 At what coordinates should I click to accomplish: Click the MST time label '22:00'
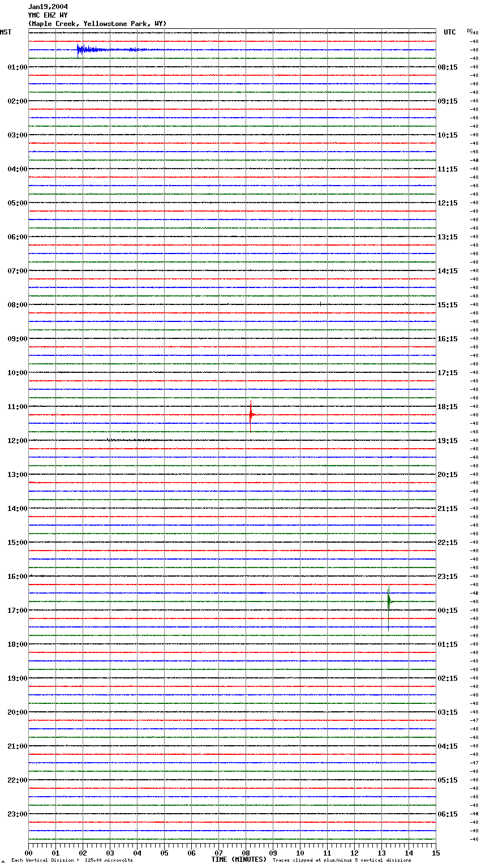[17, 780]
